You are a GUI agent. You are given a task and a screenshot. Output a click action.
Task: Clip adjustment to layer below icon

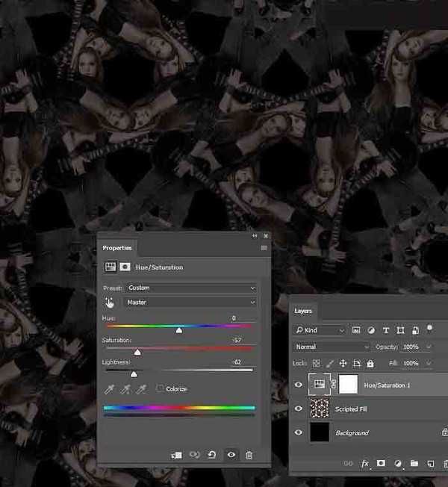tap(177, 455)
